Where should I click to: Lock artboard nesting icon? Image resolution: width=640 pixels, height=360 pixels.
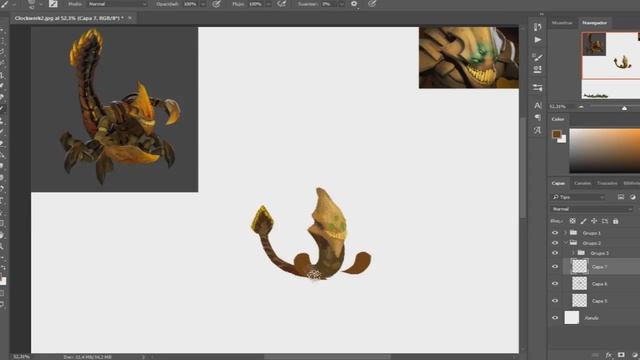605,221
